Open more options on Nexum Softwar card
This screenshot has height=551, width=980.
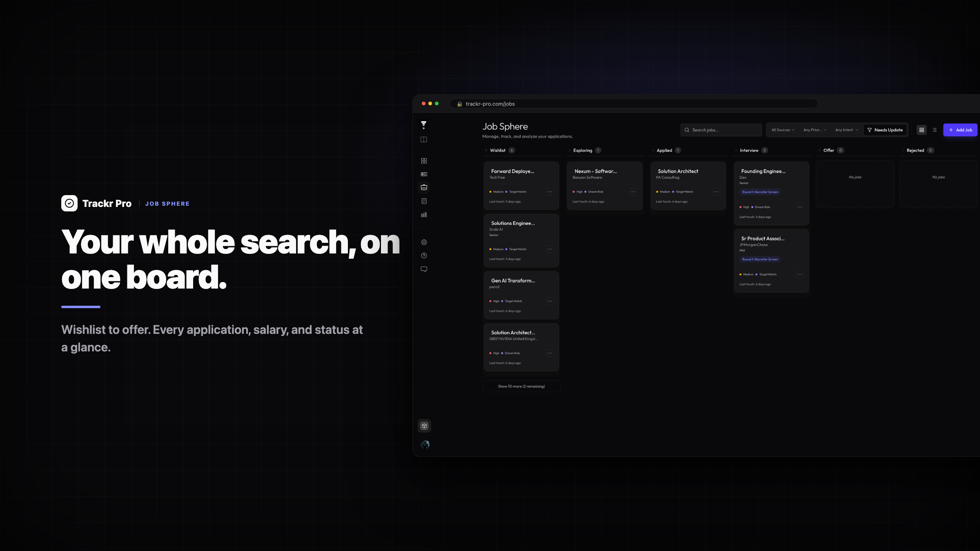click(x=633, y=192)
